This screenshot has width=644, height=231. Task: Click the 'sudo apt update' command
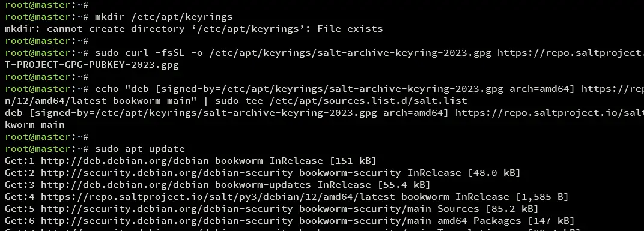(139, 149)
